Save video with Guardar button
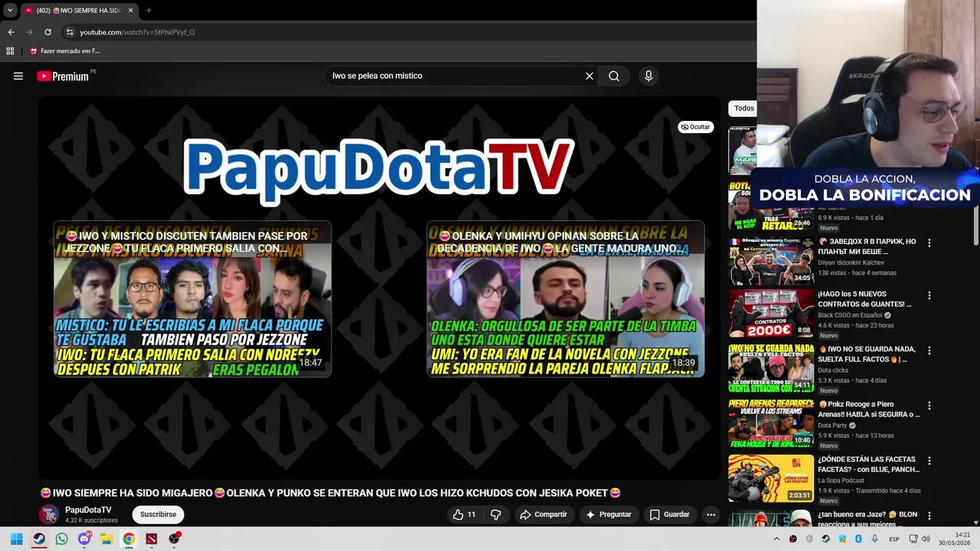Screen dimensions: 980x551 [670, 514]
